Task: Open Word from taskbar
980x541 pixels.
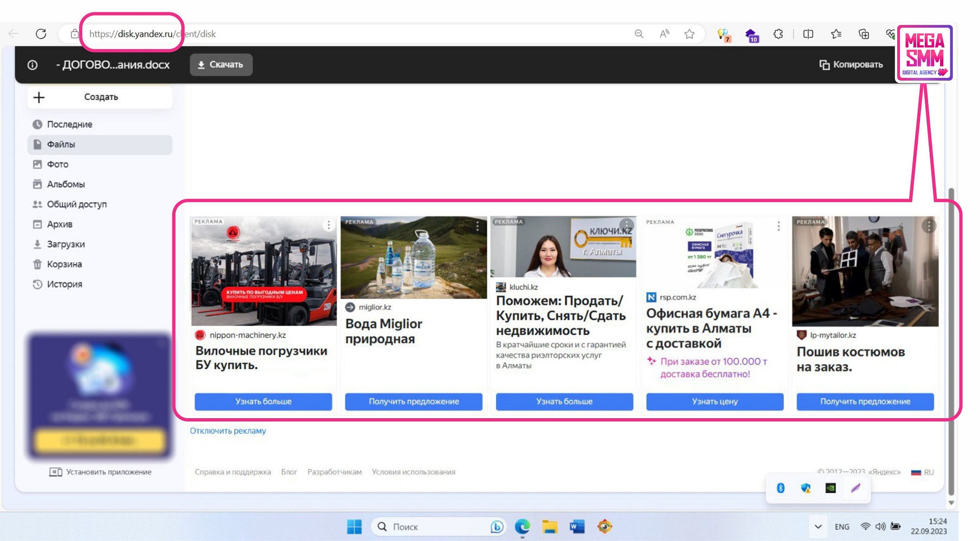Action: tap(577, 527)
